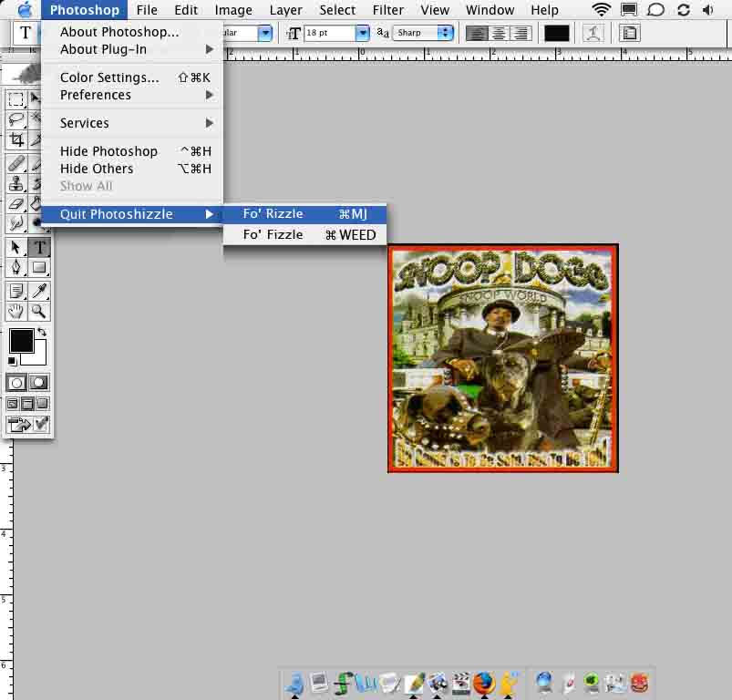Set the foreground color swatch
Screen dimensions: 732x700
point(21,341)
